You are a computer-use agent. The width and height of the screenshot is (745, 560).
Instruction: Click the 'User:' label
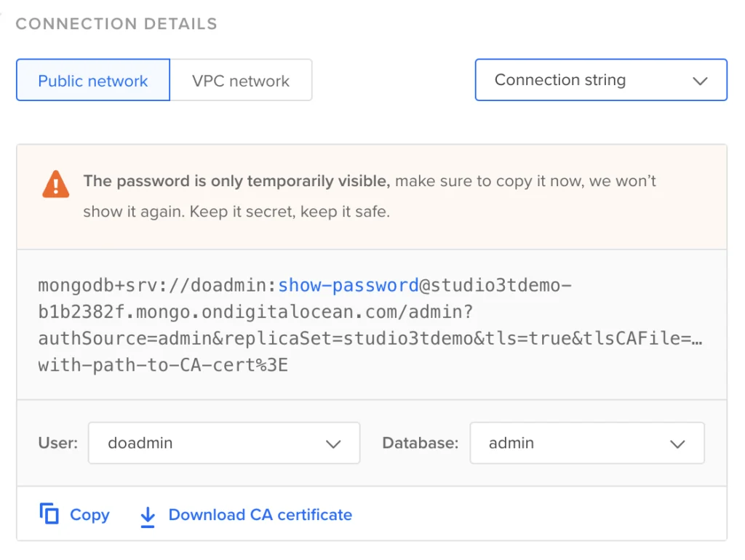click(x=58, y=443)
